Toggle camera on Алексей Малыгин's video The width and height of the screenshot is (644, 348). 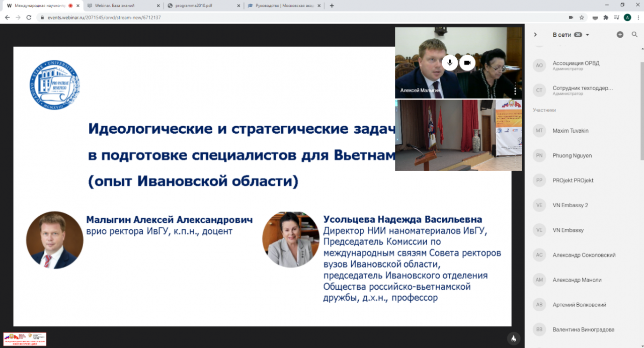(x=467, y=62)
